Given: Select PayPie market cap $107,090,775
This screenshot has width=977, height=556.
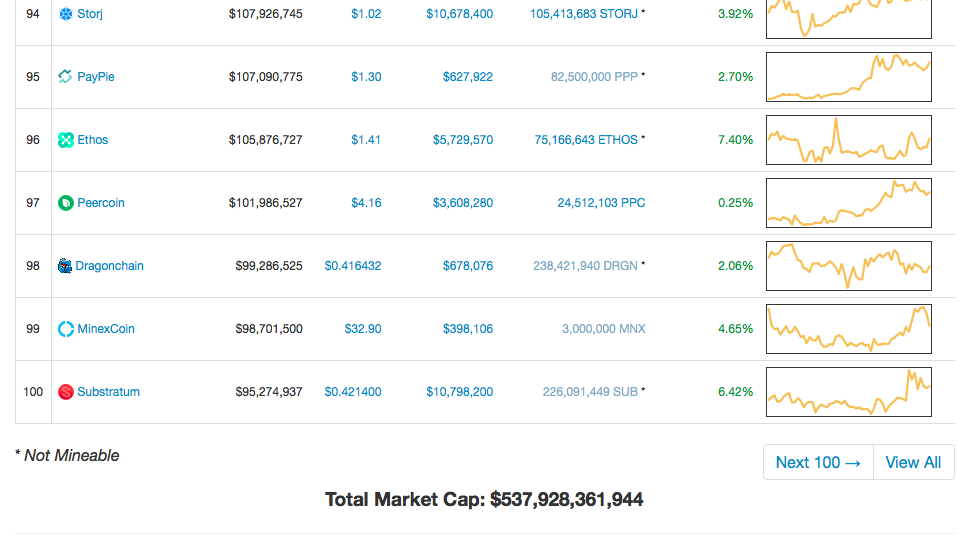Looking at the screenshot, I should pos(265,77).
